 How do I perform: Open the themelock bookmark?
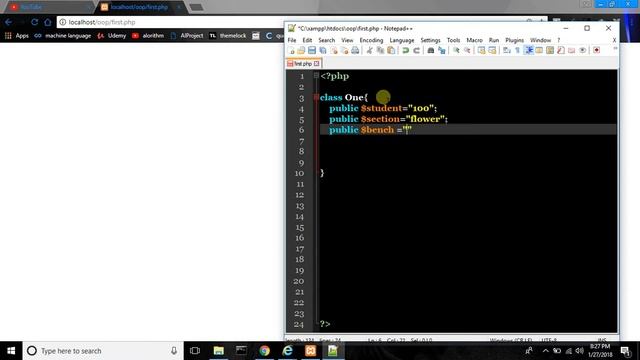(x=228, y=36)
